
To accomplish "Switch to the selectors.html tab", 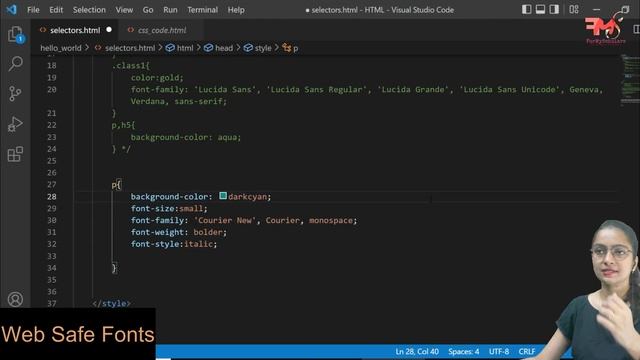I will tap(75, 30).
